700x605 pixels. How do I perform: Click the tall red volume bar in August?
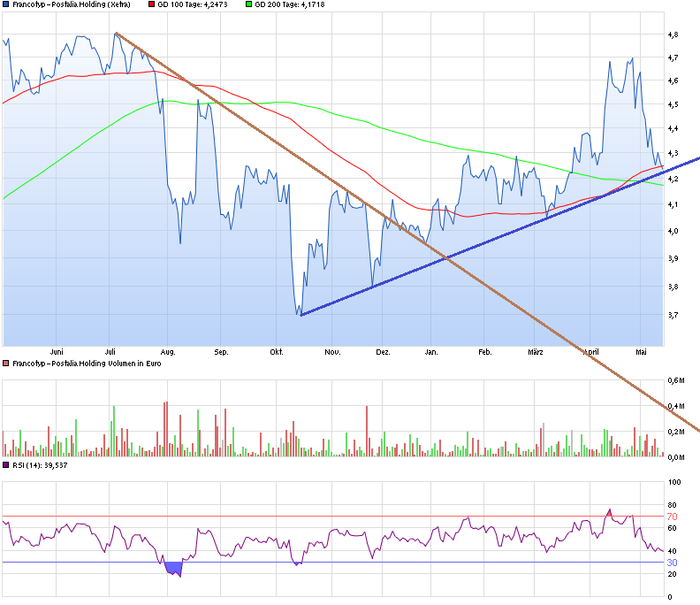[165, 429]
